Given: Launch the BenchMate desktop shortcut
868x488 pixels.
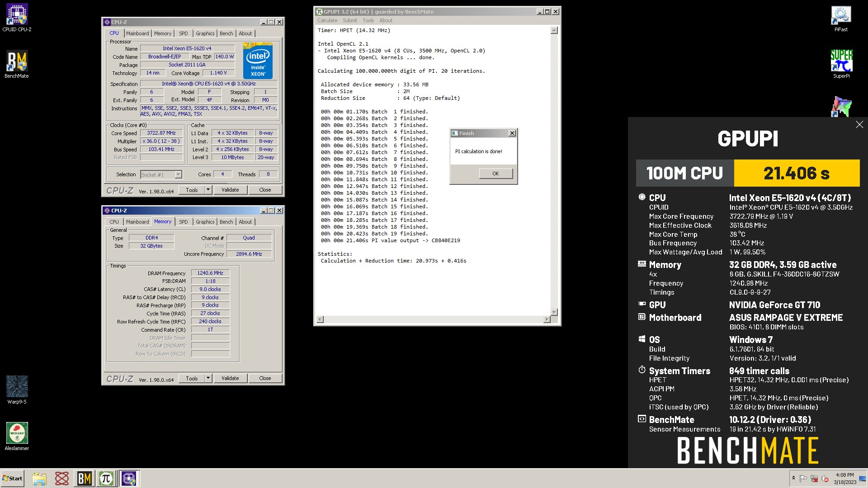Looking at the screenshot, I should pos(17,64).
